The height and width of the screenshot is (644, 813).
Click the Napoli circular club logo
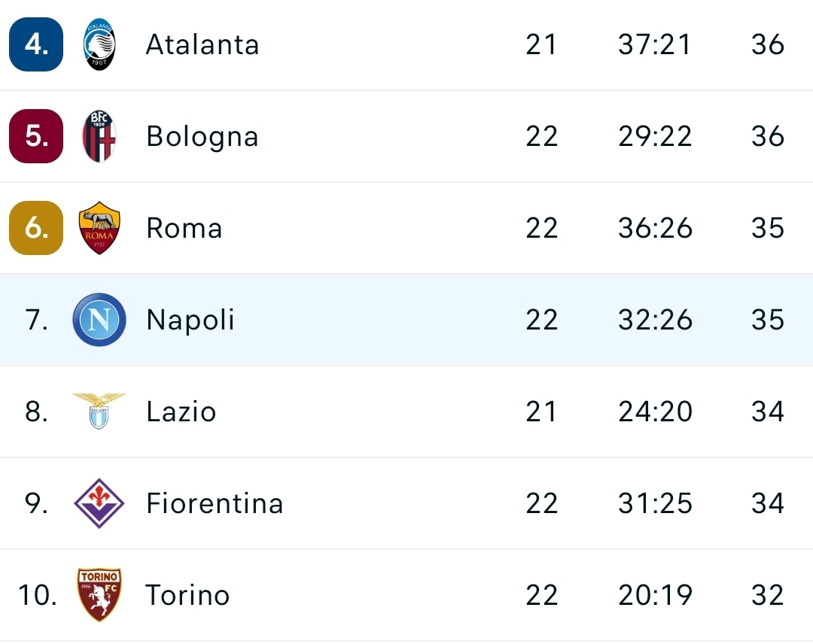point(99,320)
